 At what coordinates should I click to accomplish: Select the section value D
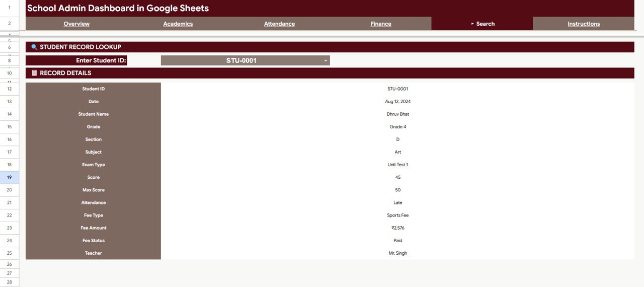point(397,139)
